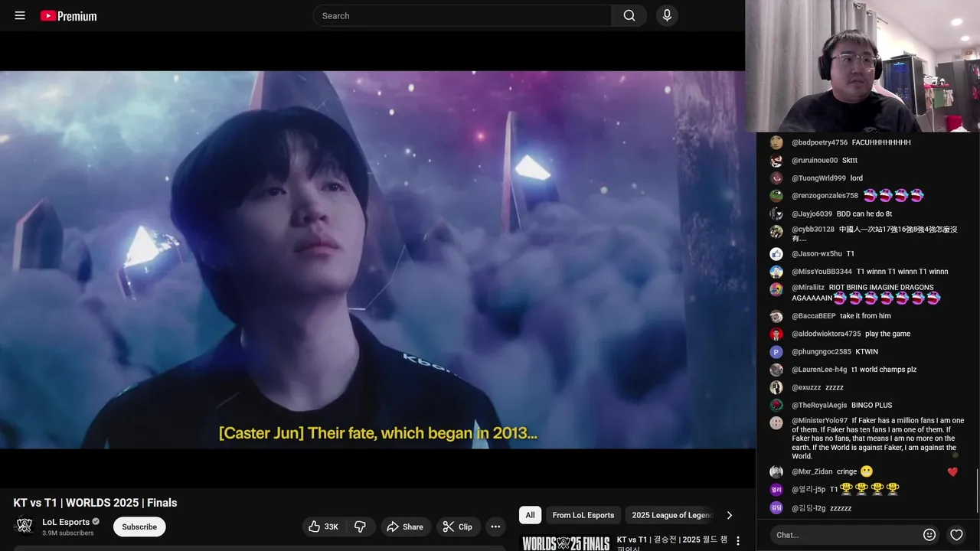This screenshot has width=980, height=551.
Task: Select From LoL Esports chip
Action: coord(583,515)
